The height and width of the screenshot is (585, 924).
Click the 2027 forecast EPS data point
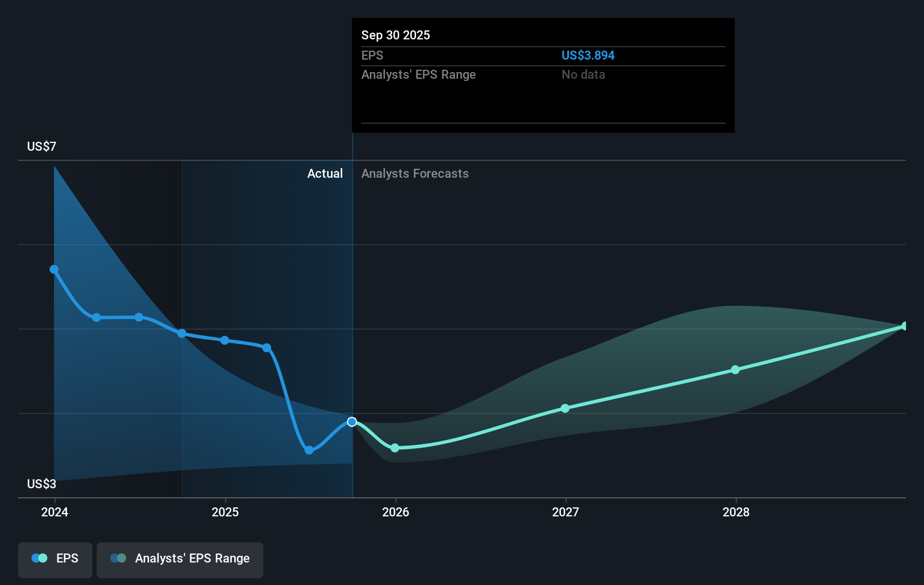pos(565,408)
